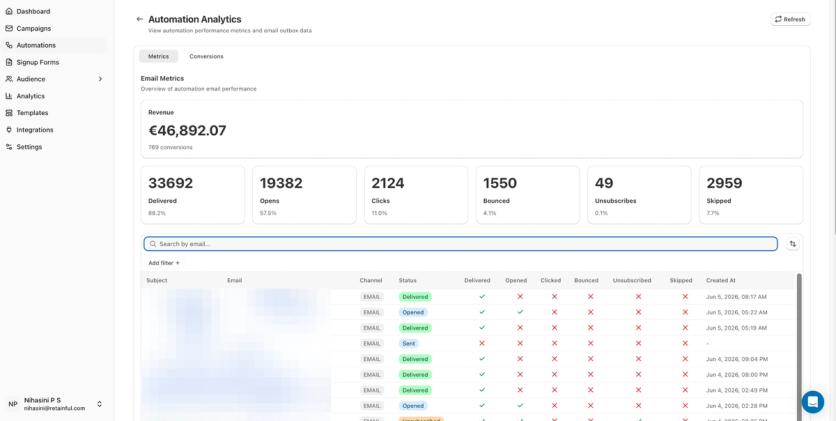Image resolution: width=836 pixels, height=421 pixels.
Task: Click the Jun 4, 2026, 08:00 PM timestamp
Action: click(x=737, y=375)
